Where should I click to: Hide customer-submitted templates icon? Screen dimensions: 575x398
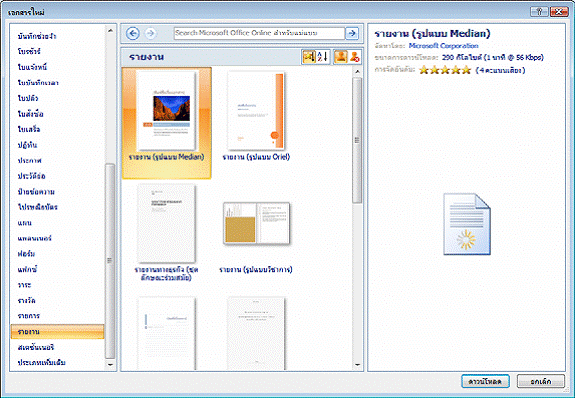click(355, 57)
